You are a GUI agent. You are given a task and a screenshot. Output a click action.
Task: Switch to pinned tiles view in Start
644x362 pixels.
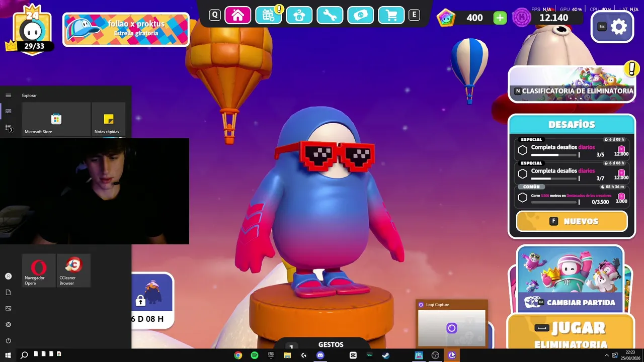pyautogui.click(x=8, y=111)
